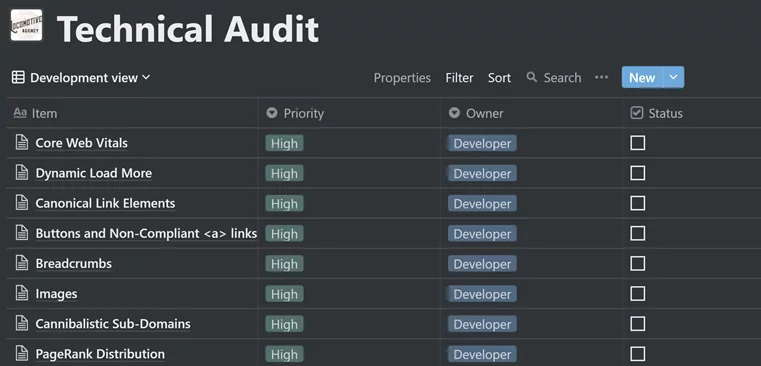The height and width of the screenshot is (366, 761).
Task: Click the search magnifier icon
Action: pyautogui.click(x=532, y=77)
